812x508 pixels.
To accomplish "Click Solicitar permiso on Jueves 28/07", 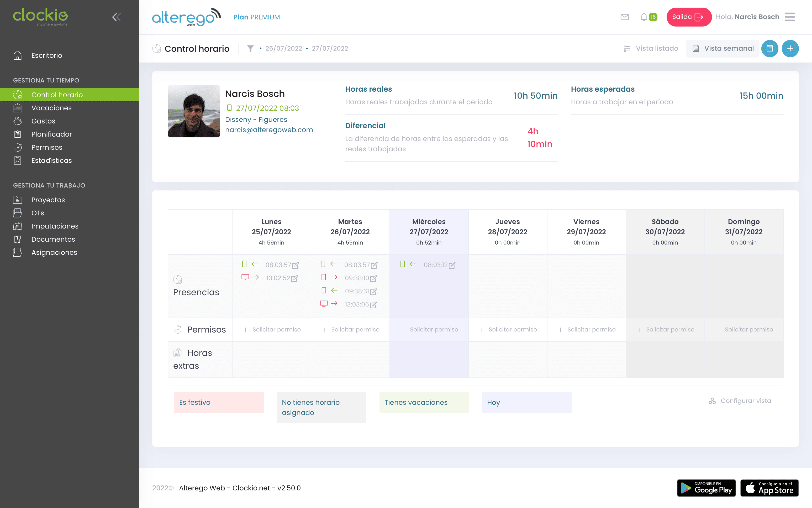I will [508, 329].
